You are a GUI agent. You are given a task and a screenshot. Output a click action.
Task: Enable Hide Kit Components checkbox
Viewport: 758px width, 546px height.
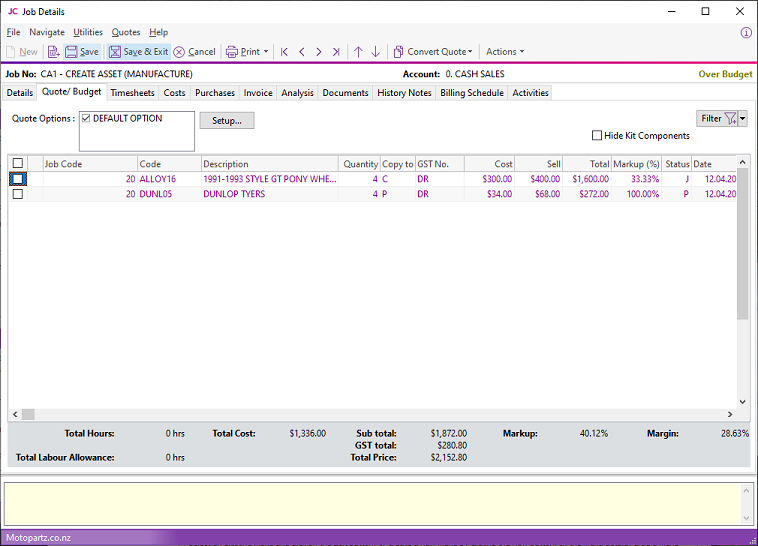tap(597, 136)
